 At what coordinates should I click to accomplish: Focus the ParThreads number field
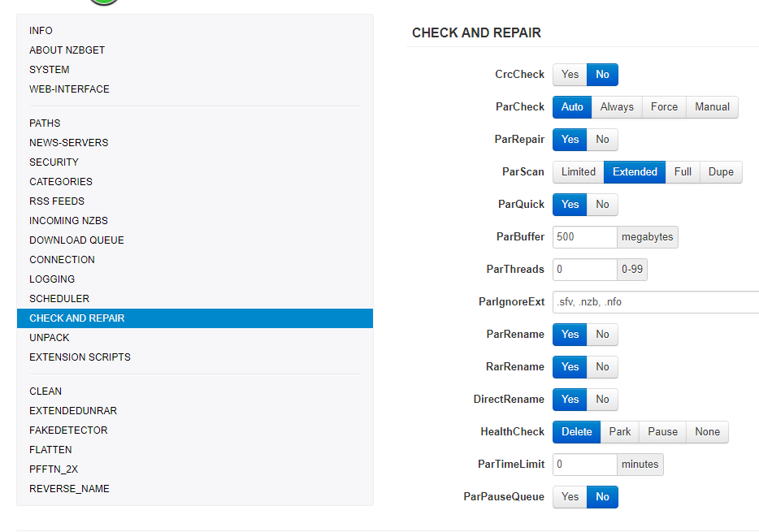point(584,270)
